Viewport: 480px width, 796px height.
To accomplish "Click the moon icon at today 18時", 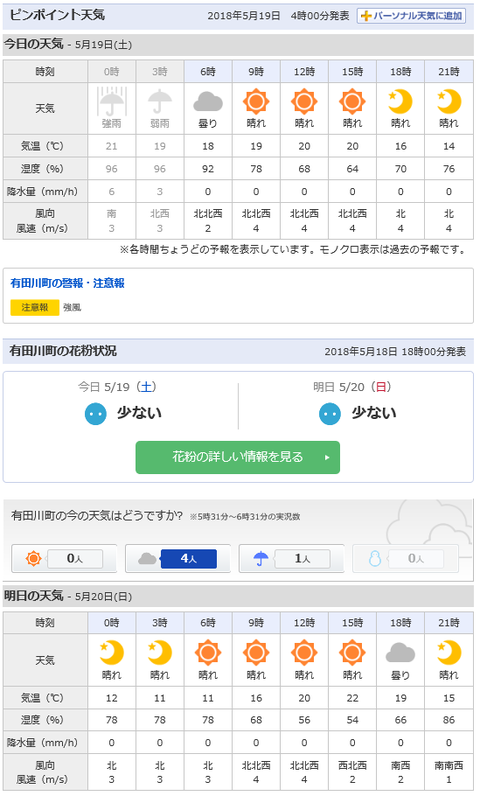I will 400,102.
